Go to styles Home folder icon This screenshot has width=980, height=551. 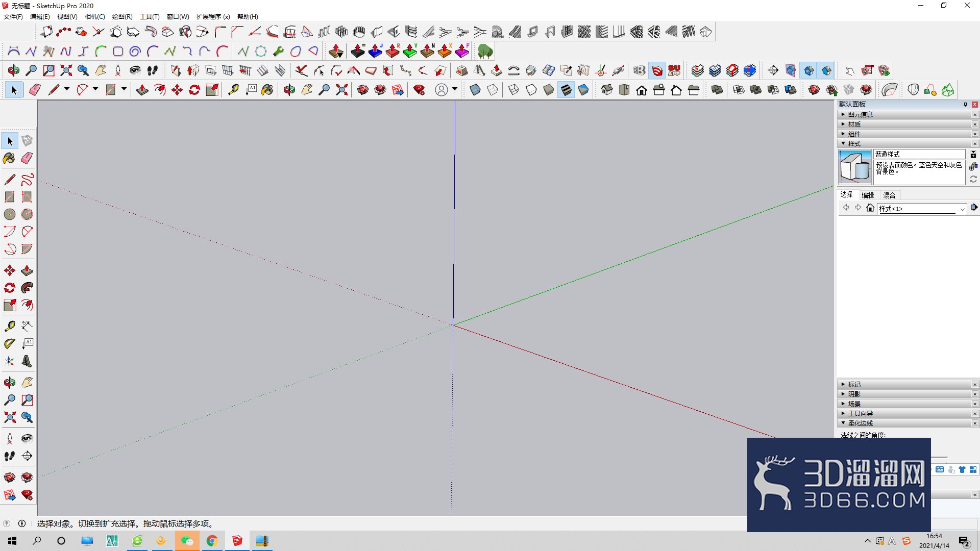coord(870,208)
